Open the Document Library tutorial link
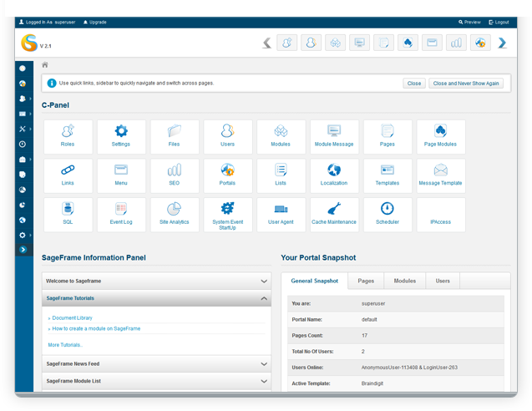Screen dimensions: 532x411 click(73, 318)
